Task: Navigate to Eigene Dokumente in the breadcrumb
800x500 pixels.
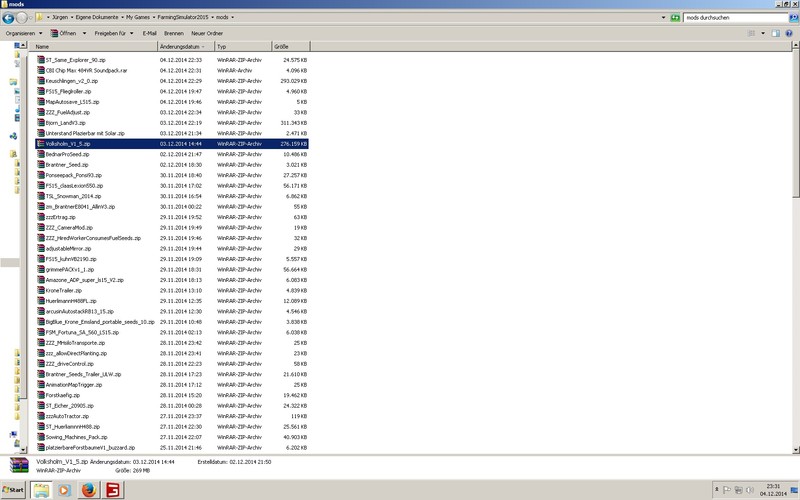Action: [x=97, y=17]
